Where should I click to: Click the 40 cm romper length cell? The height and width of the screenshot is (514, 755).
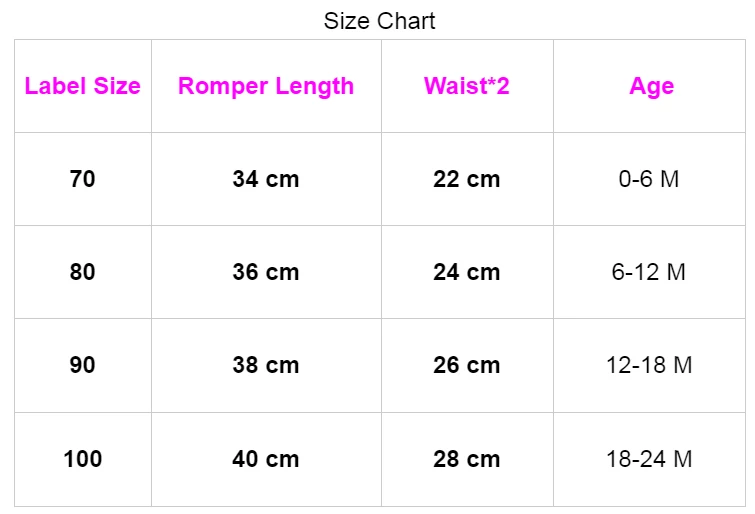pyautogui.click(x=266, y=459)
